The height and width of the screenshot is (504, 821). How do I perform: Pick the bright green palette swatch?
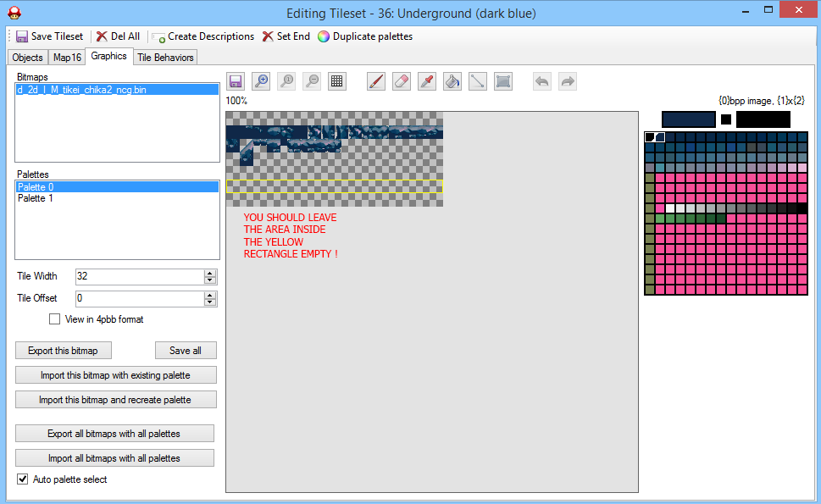click(x=660, y=219)
